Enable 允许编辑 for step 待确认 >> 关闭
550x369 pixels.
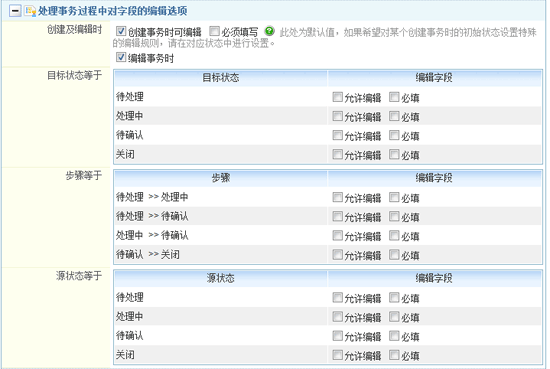click(x=337, y=255)
